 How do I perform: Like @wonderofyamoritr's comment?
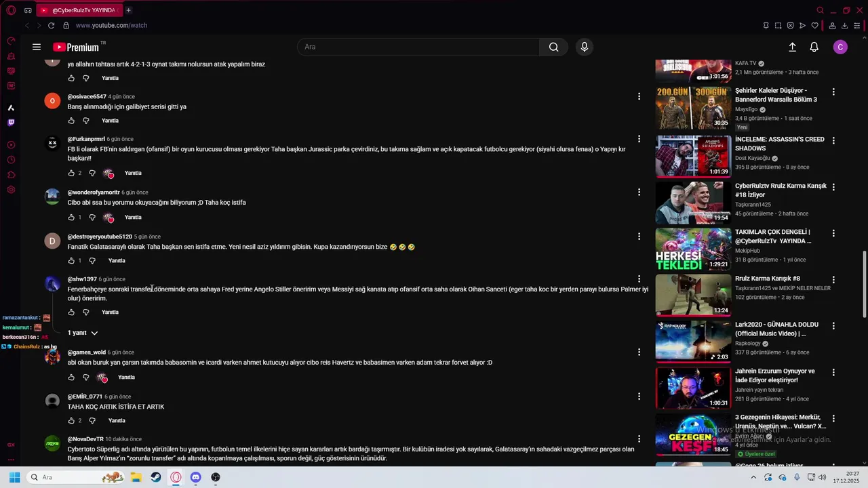pyautogui.click(x=71, y=218)
